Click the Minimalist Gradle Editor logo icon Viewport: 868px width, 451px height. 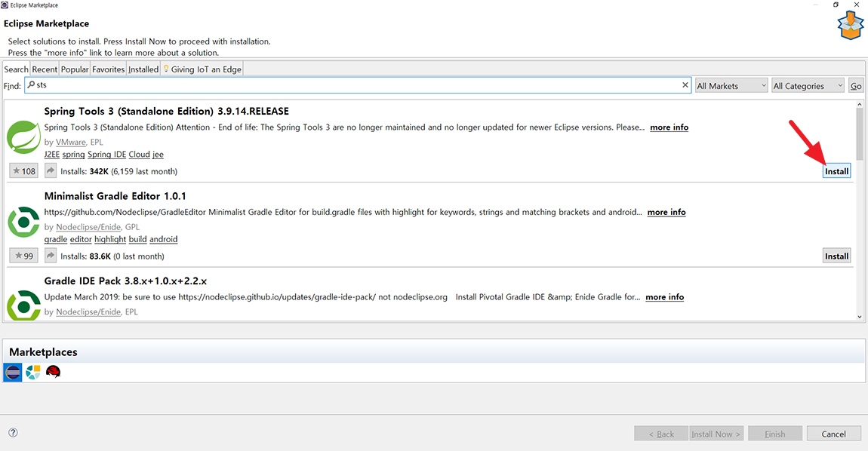click(x=24, y=222)
